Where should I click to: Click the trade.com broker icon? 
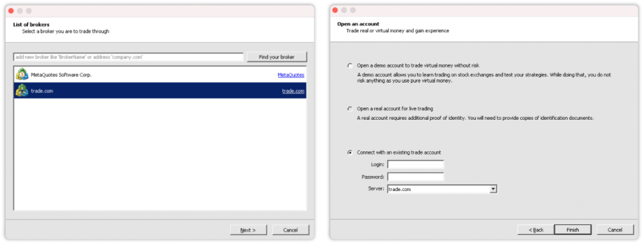(x=22, y=91)
